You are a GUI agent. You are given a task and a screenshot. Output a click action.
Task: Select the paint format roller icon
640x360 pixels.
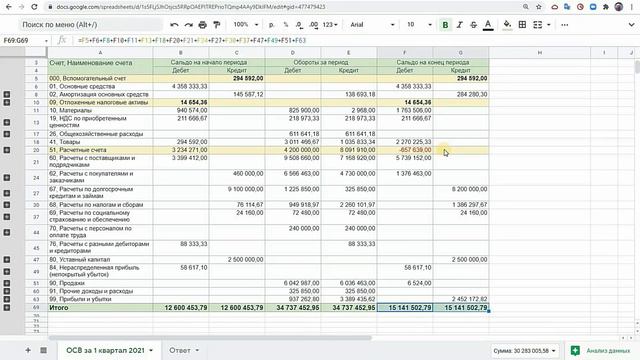(x=217, y=25)
